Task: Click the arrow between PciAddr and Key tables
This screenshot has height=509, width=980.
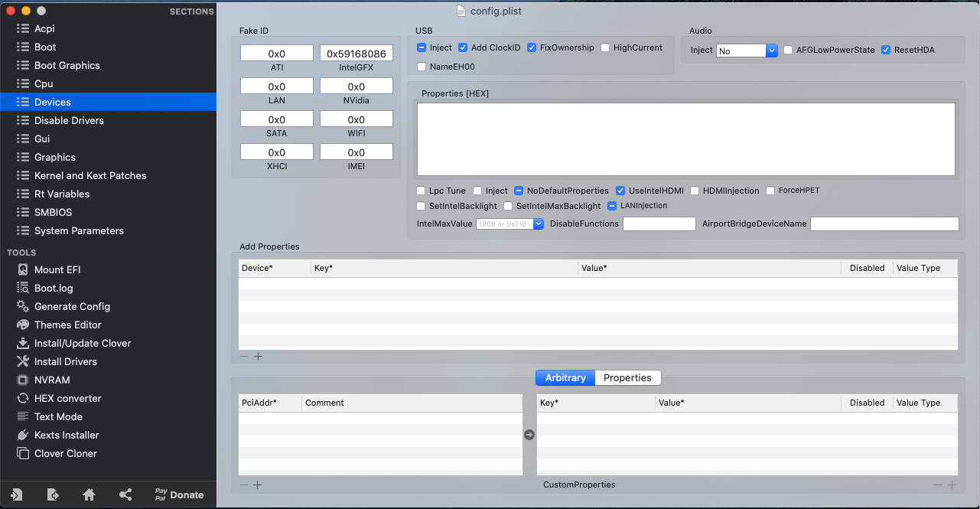Action: tap(529, 435)
